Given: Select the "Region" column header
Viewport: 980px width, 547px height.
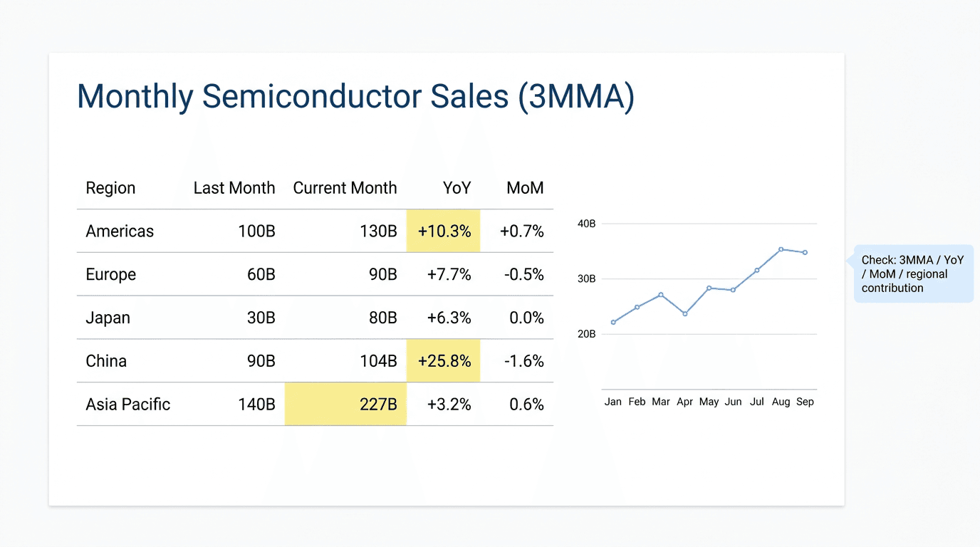Looking at the screenshot, I should 110,188.
